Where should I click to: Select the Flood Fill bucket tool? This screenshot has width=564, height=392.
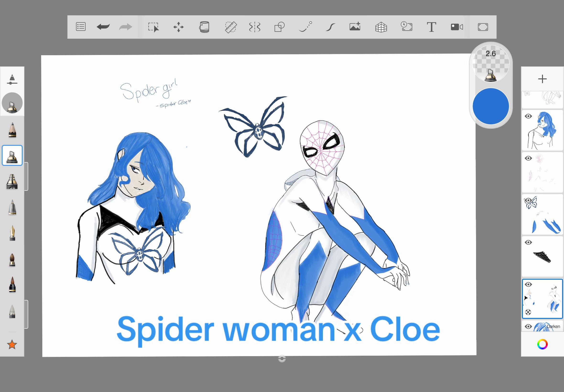click(204, 27)
